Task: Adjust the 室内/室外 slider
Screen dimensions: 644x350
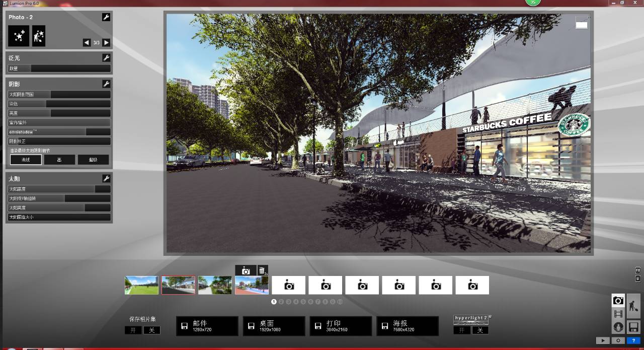Action: pos(59,122)
